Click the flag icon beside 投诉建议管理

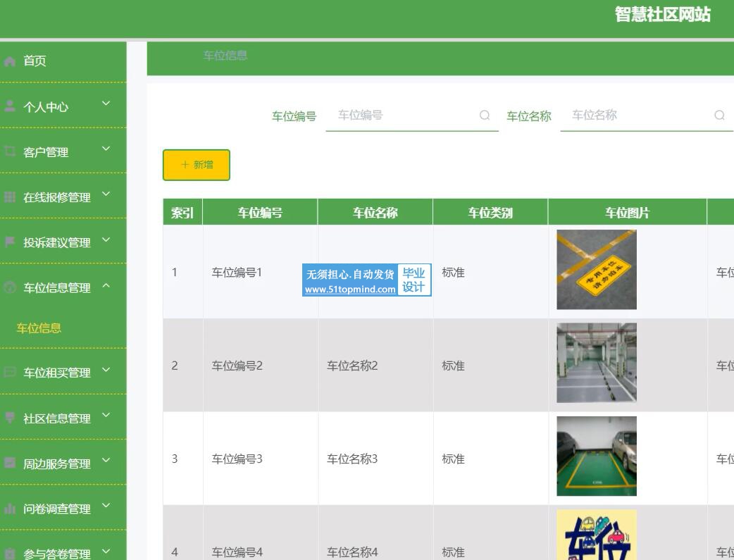point(9,242)
